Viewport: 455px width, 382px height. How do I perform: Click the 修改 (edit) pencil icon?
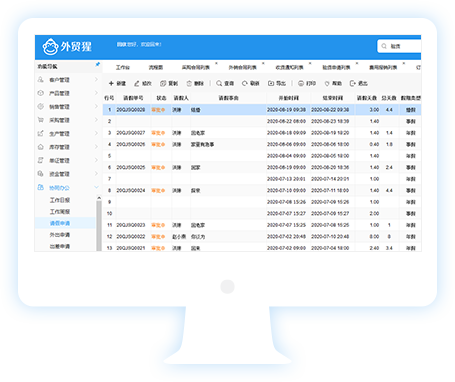[x=137, y=83]
